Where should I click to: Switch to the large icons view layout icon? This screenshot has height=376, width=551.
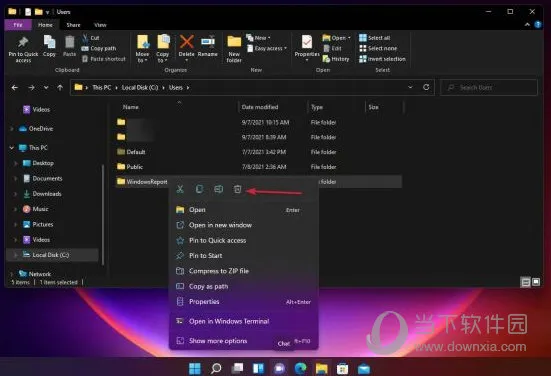click(x=536, y=282)
